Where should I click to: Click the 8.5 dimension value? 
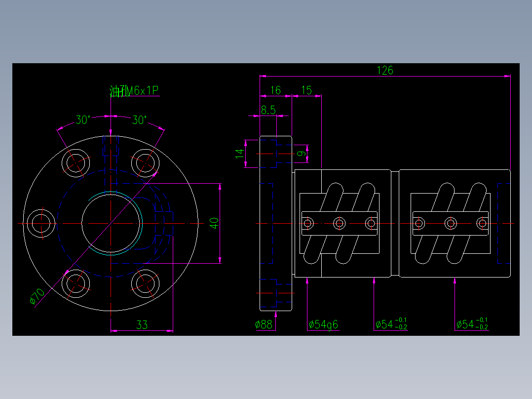(x=268, y=110)
